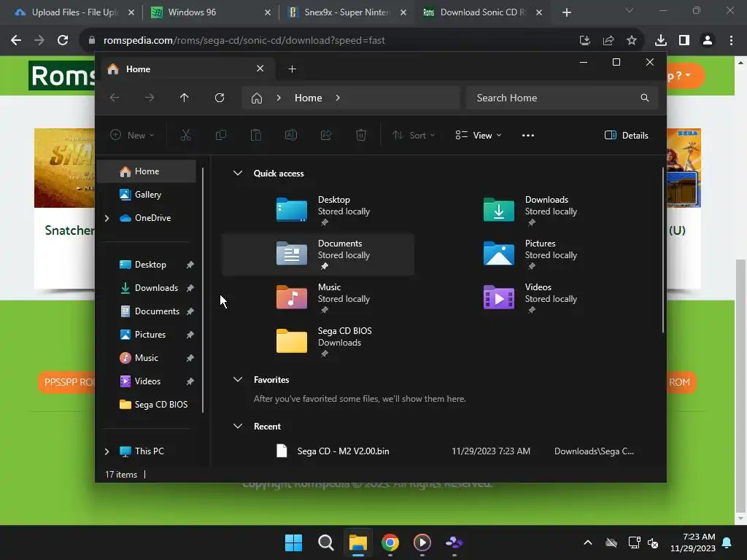Open taskbar Search
The height and width of the screenshot is (560, 747).
click(326, 542)
